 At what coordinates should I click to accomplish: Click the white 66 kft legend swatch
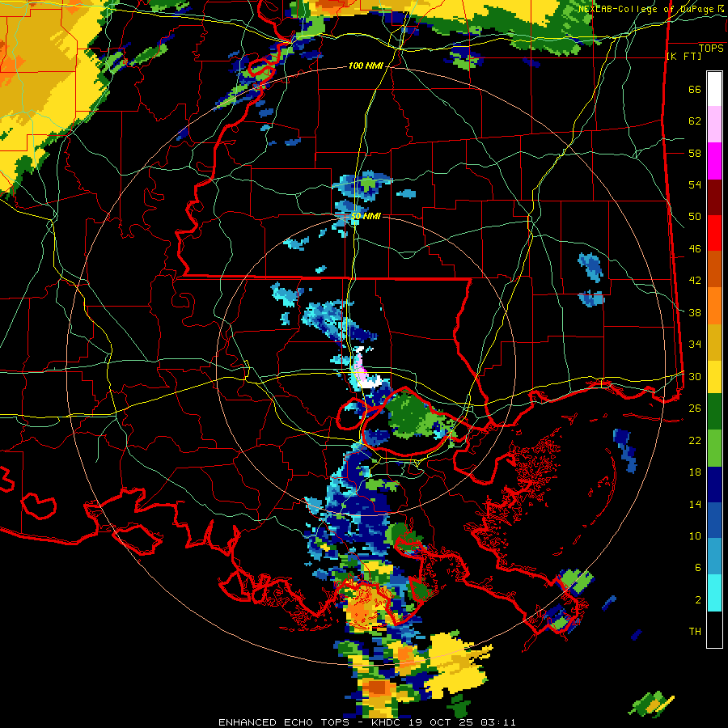[714, 89]
